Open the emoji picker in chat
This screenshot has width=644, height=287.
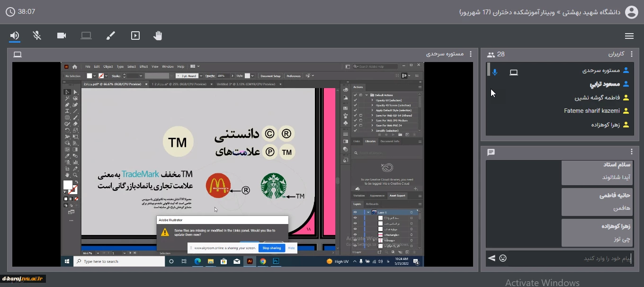503,258
